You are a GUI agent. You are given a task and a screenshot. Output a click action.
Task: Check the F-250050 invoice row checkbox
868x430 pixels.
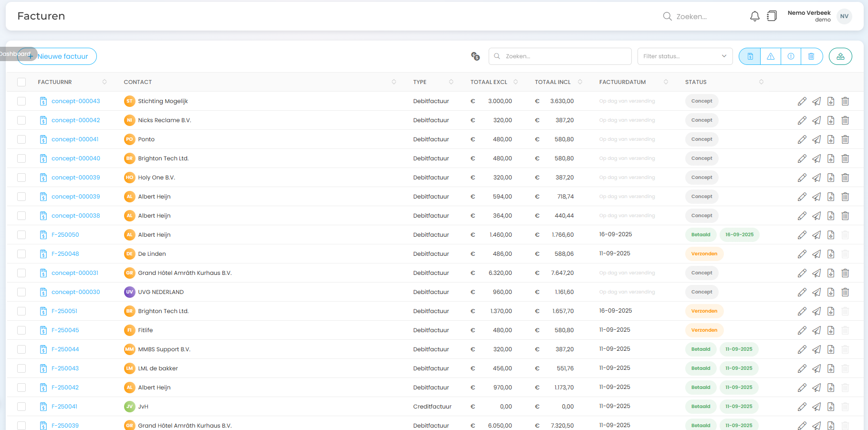click(21, 235)
